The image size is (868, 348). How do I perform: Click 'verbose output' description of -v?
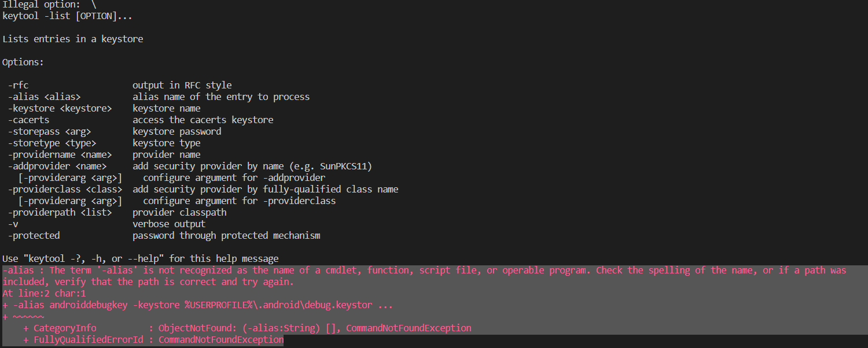click(x=168, y=224)
